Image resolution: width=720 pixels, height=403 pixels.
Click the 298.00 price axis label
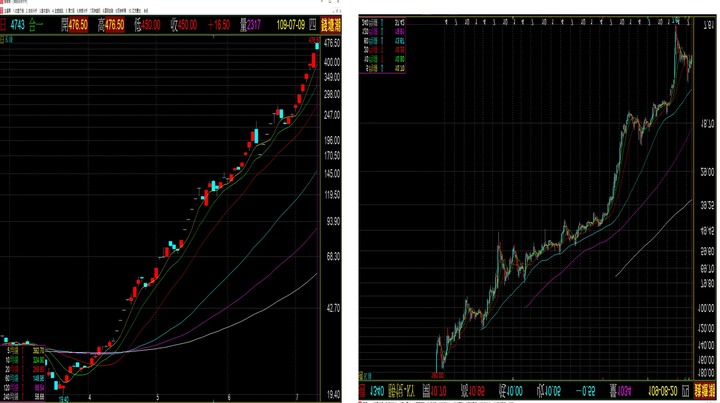(x=332, y=94)
